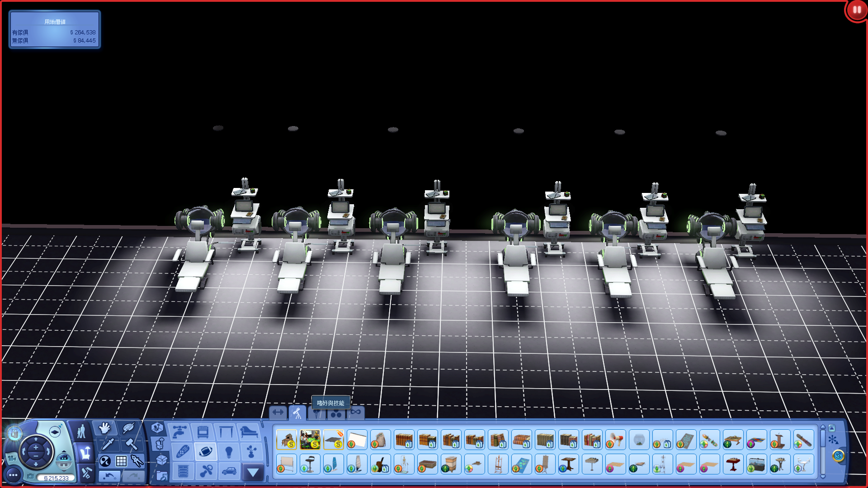Expand categories with down triangle button
The image size is (868, 488).
tap(253, 473)
